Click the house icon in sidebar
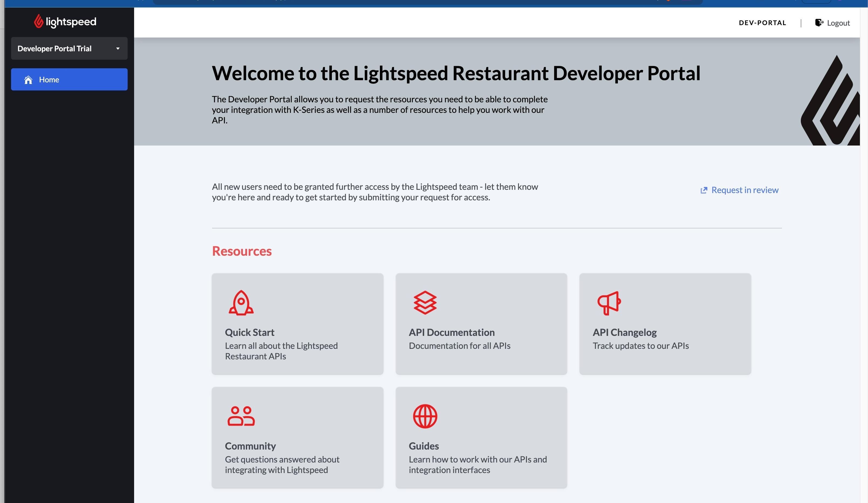Viewport: 868px width, 503px height. [x=28, y=80]
